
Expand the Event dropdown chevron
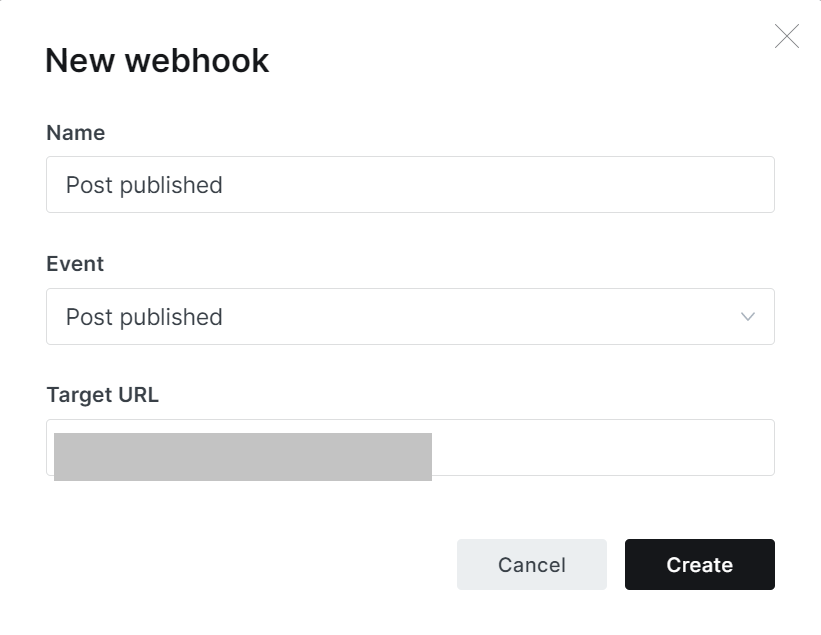(747, 317)
